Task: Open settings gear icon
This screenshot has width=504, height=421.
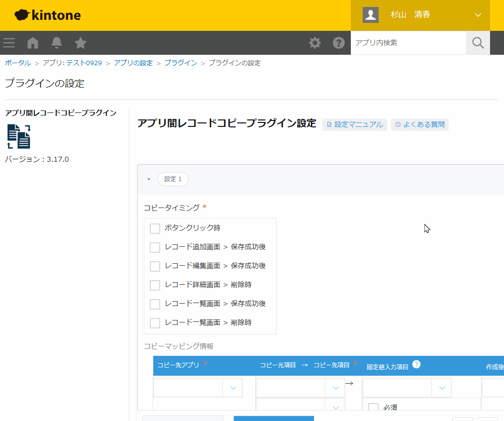Action: pos(314,43)
